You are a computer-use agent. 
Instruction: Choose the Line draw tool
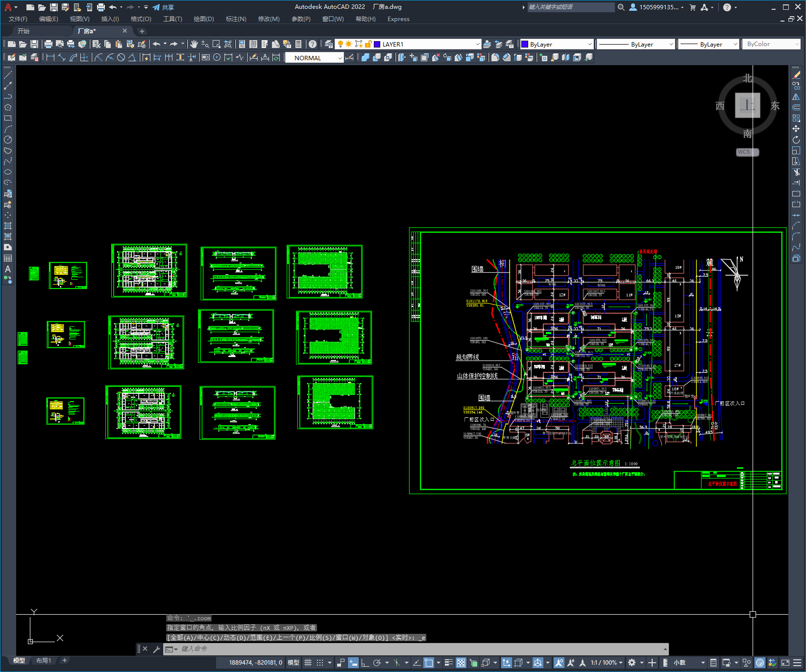[x=8, y=75]
